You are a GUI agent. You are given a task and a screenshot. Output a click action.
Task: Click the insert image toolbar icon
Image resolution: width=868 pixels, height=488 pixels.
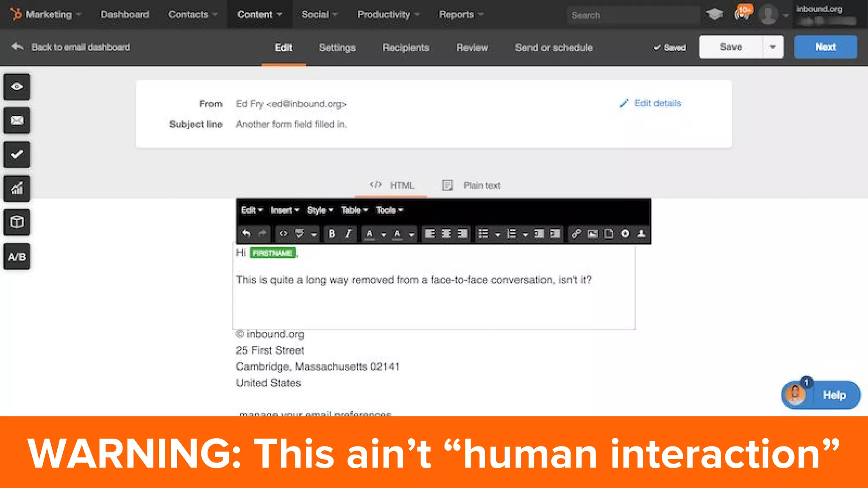coord(593,233)
